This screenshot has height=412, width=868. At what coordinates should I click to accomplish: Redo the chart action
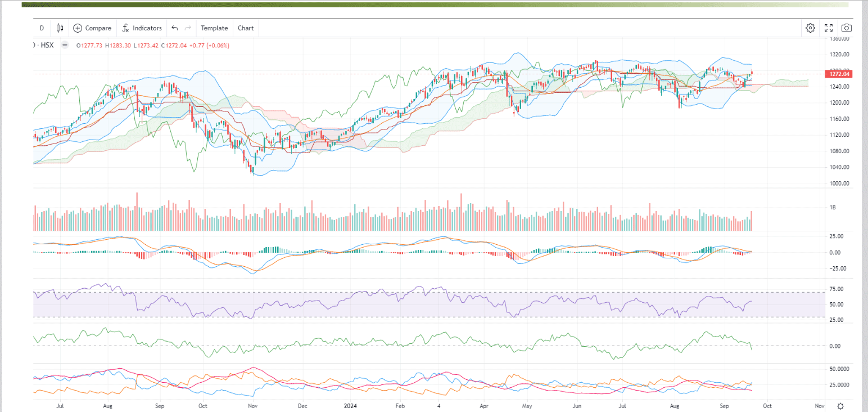click(188, 28)
